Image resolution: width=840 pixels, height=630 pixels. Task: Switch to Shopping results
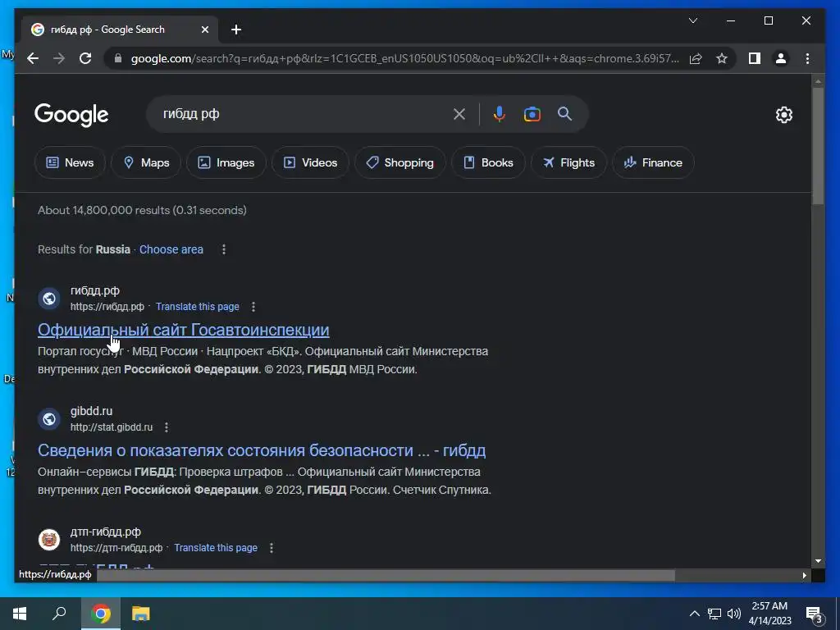coord(399,162)
